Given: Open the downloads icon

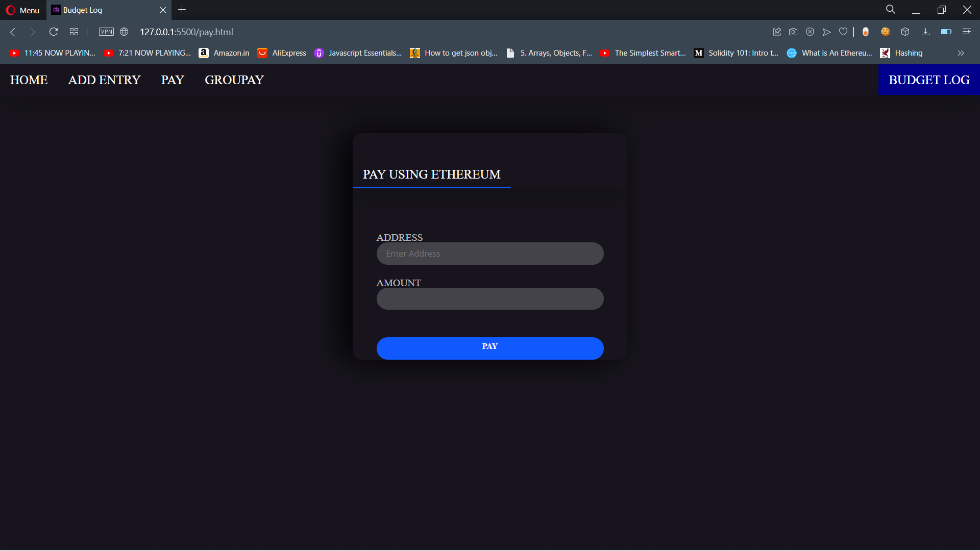Looking at the screenshot, I should coord(925,32).
